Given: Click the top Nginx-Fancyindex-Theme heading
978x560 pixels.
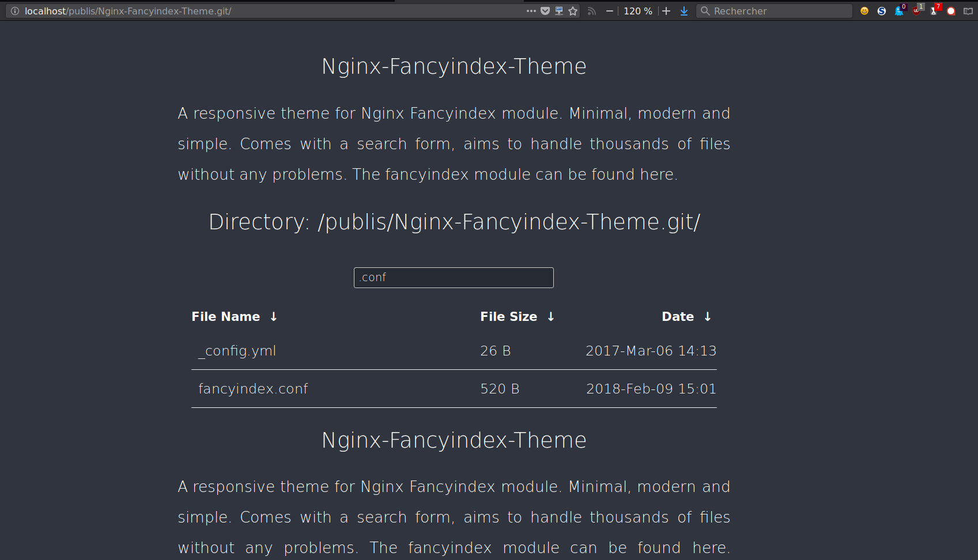Looking at the screenshot, I should click(454, 66).
